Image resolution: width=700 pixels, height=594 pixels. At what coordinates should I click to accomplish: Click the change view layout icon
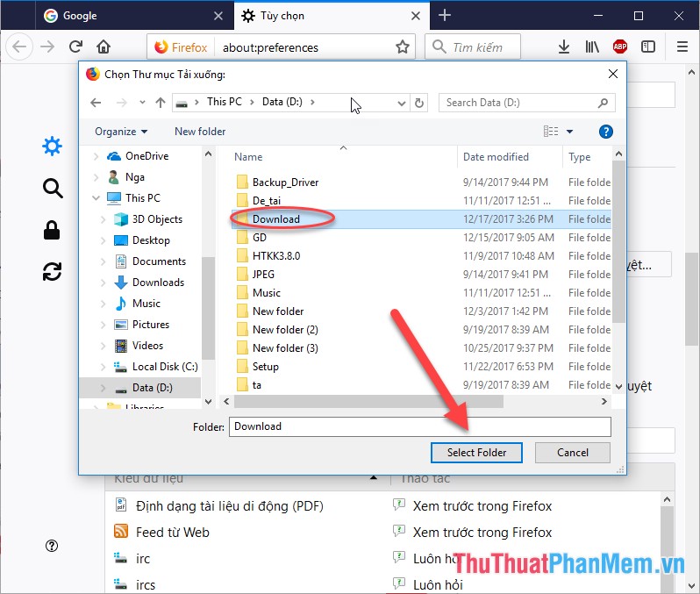click(x=551, y=132)
